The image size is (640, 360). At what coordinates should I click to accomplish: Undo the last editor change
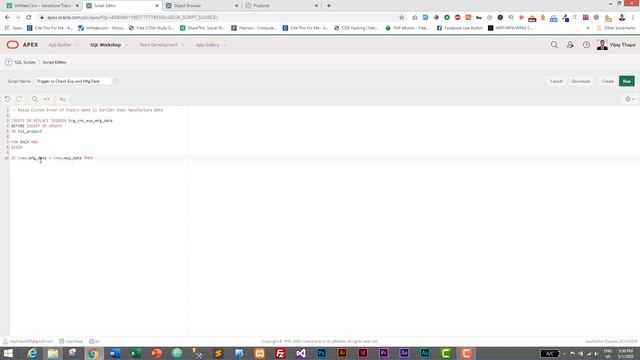[7, 99]
